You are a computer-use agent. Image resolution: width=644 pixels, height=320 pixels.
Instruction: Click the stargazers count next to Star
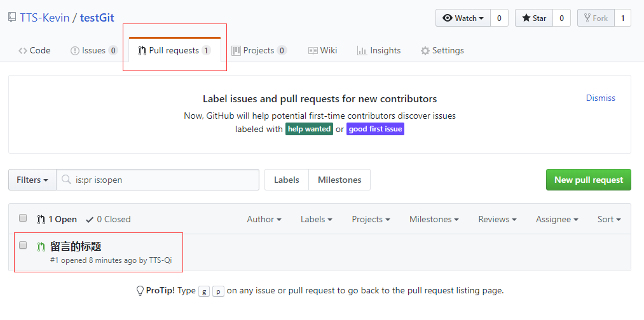coord(561,18)
